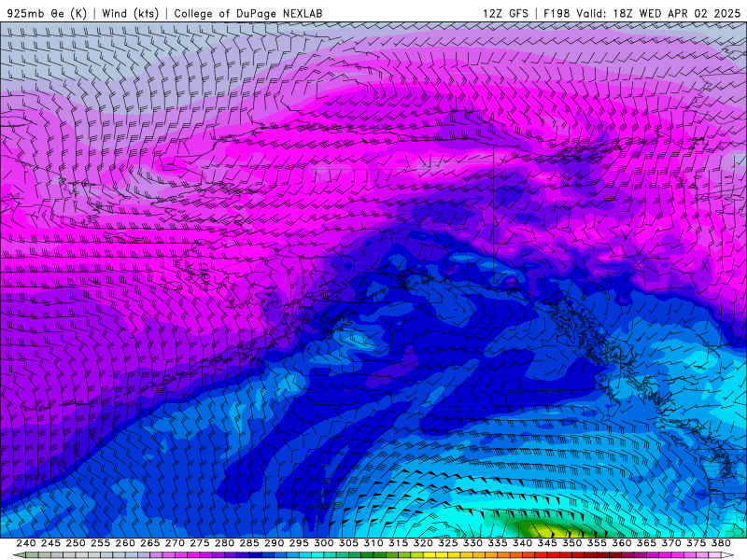Screen dimensions: 747x560
Task: Click the 345 colorbar value
Action: [x=547, y=543]
